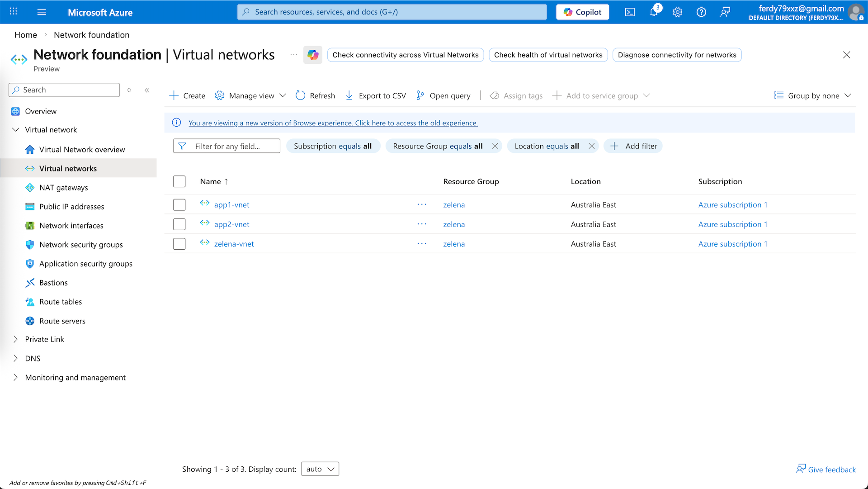
Task: Open portal settings gear icon
Action: point(677,12)
